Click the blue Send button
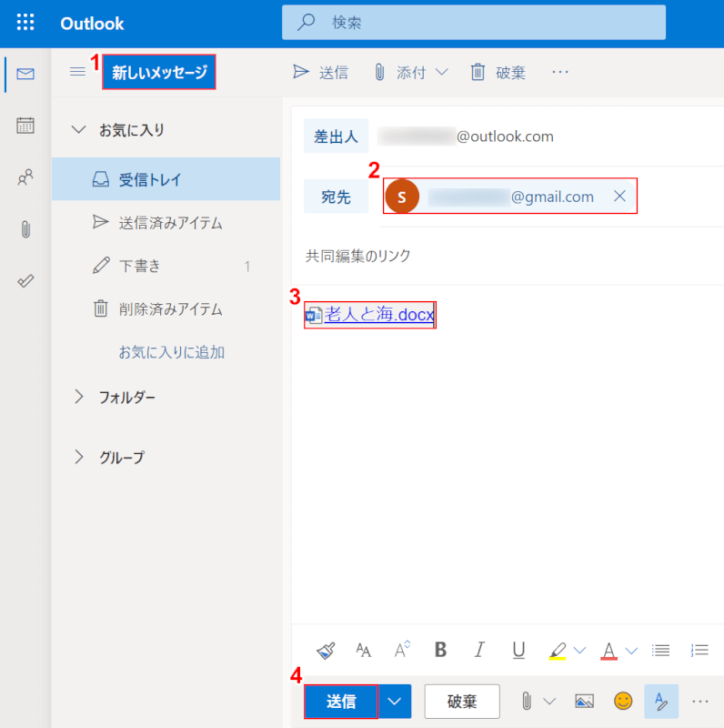Image resolution: width=724 pixels, height=728 pixels. pos(340,701)
